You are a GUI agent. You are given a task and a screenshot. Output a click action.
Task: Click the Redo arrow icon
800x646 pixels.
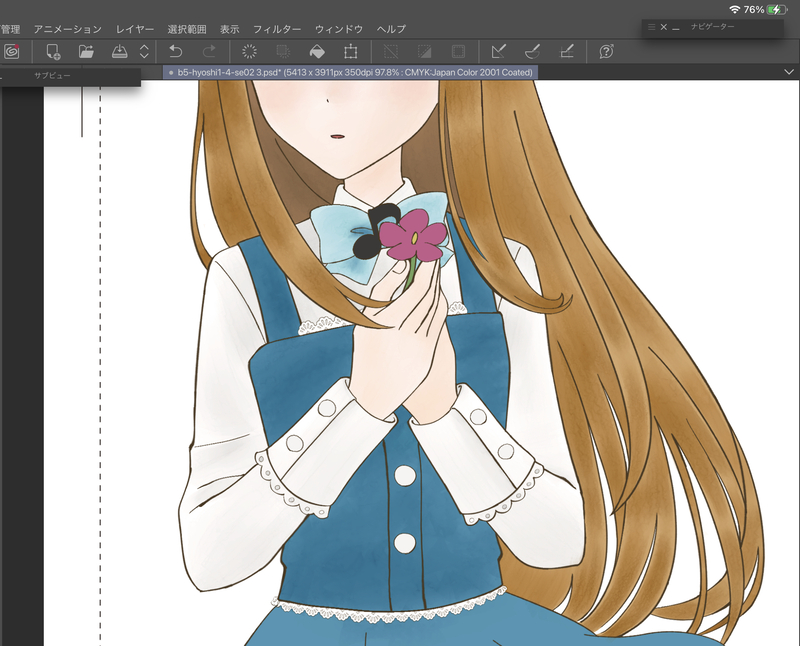[x=209, y=51]
